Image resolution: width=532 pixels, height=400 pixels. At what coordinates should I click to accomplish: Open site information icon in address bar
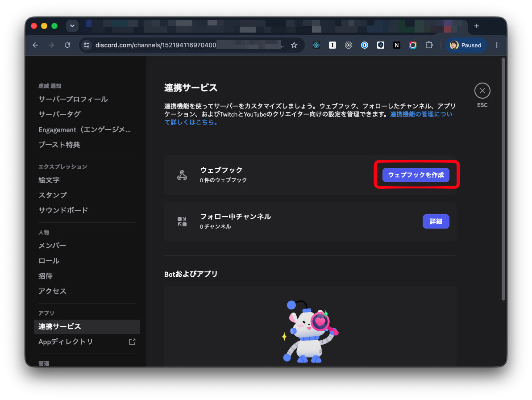87,45
